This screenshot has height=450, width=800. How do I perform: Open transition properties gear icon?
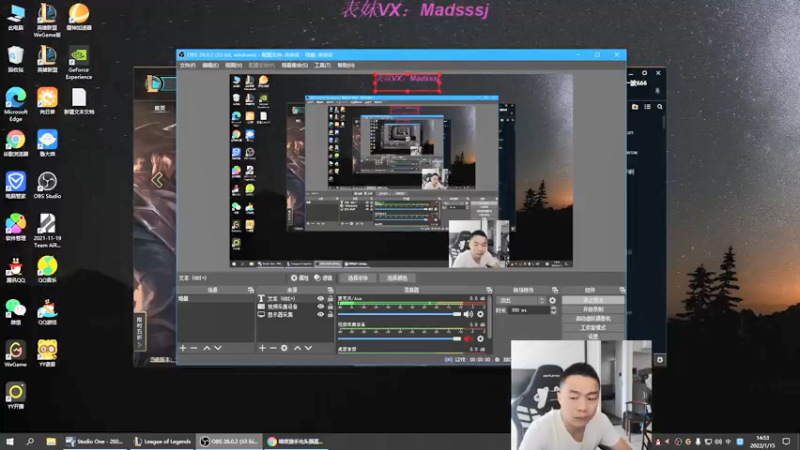552,301
